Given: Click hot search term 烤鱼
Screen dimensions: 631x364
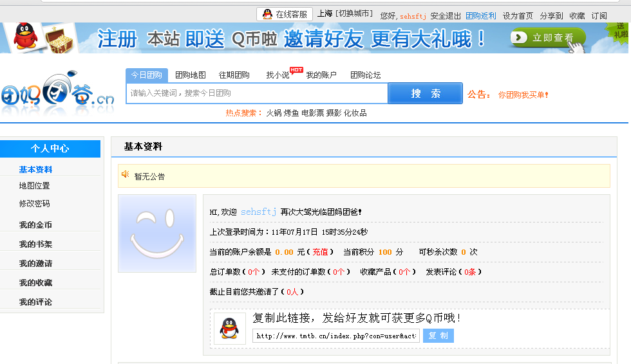Looking at the screenshot, I should [291, 113].
